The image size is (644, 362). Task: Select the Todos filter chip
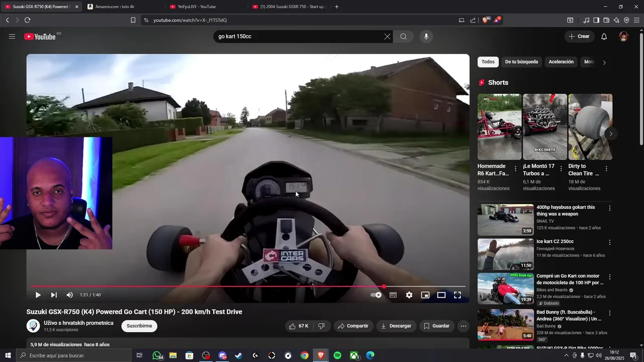click(488, 62)
